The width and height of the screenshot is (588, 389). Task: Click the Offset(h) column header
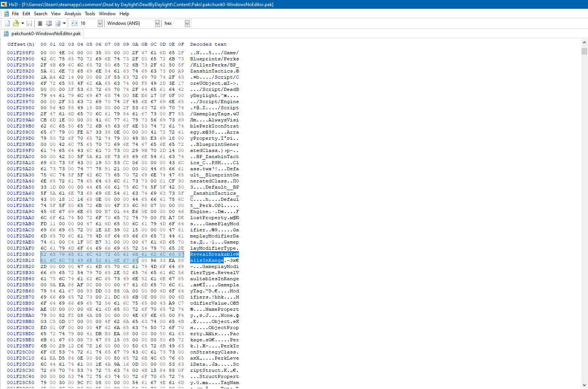click(21, 44)
